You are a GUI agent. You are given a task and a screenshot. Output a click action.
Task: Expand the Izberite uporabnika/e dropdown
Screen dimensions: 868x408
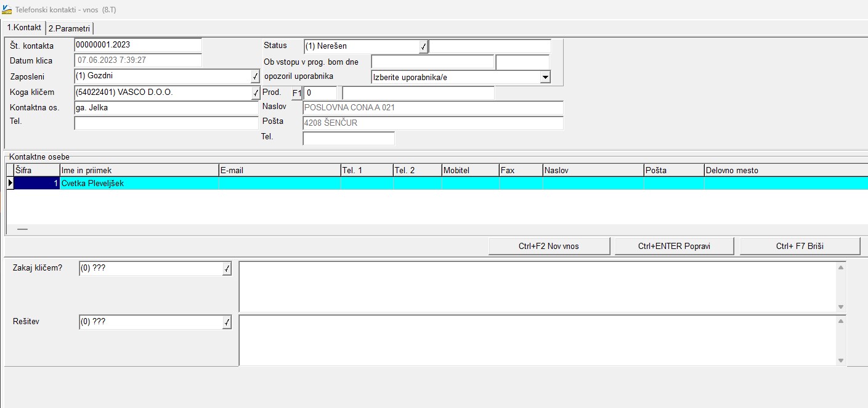pos(545,77)
